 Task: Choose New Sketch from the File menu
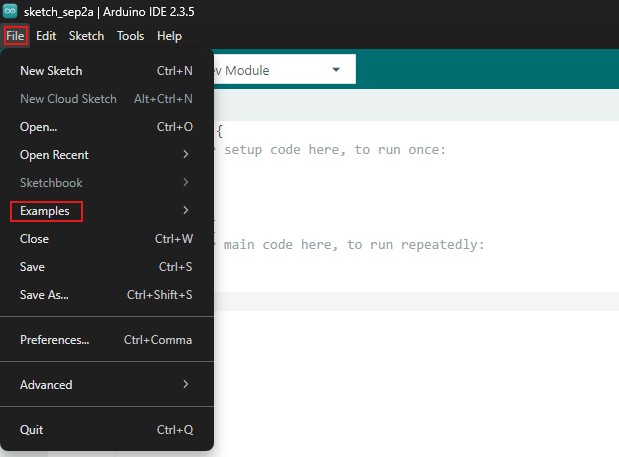(107, 71)
